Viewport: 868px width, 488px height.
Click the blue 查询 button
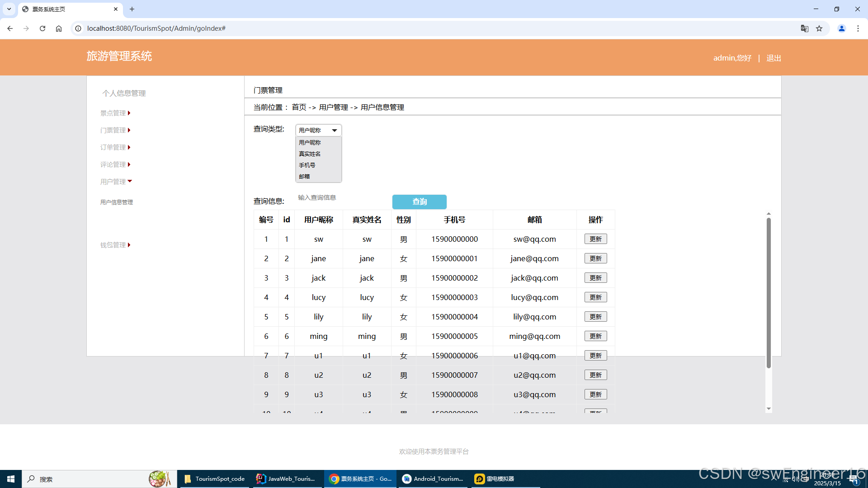pyautogui.click(x=419, y=202)
